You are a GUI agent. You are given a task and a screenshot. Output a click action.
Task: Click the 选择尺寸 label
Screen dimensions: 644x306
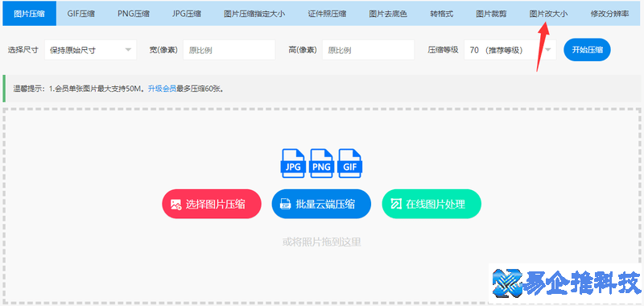[x=23, y=50]
